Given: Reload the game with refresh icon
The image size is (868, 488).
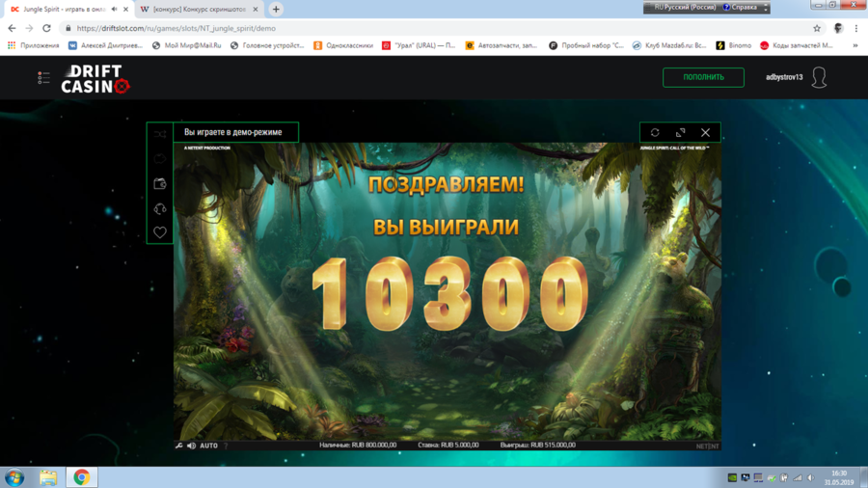Looking at the screenshot, I should (x=655, y=133).
